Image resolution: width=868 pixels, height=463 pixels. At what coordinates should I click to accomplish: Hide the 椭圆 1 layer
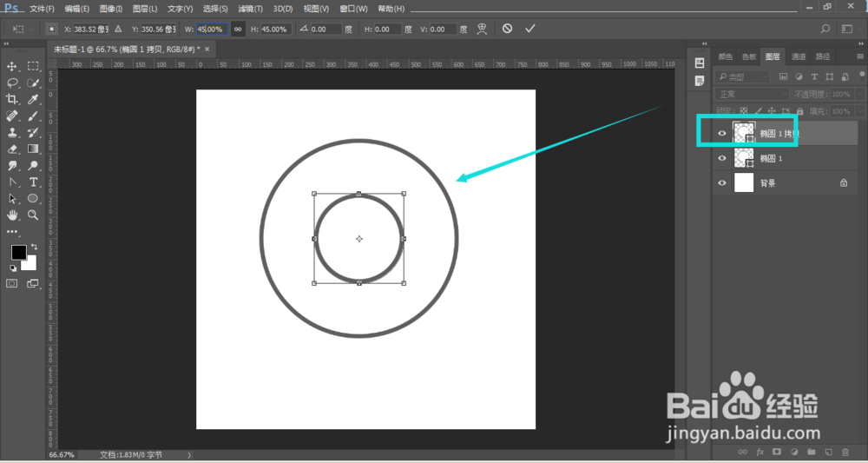pyautogui.click(x=722, y=158)
